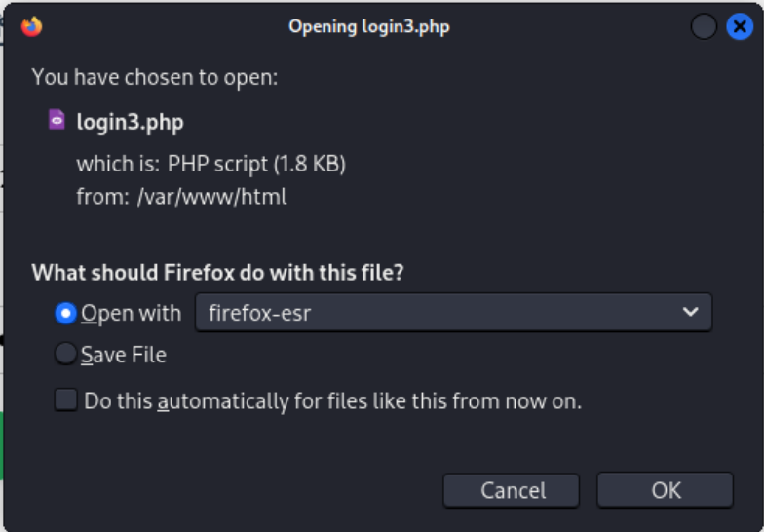The image size is (764, 532).
Task: Click the Firefox logo in the title bar
Action: click(32, 26)
